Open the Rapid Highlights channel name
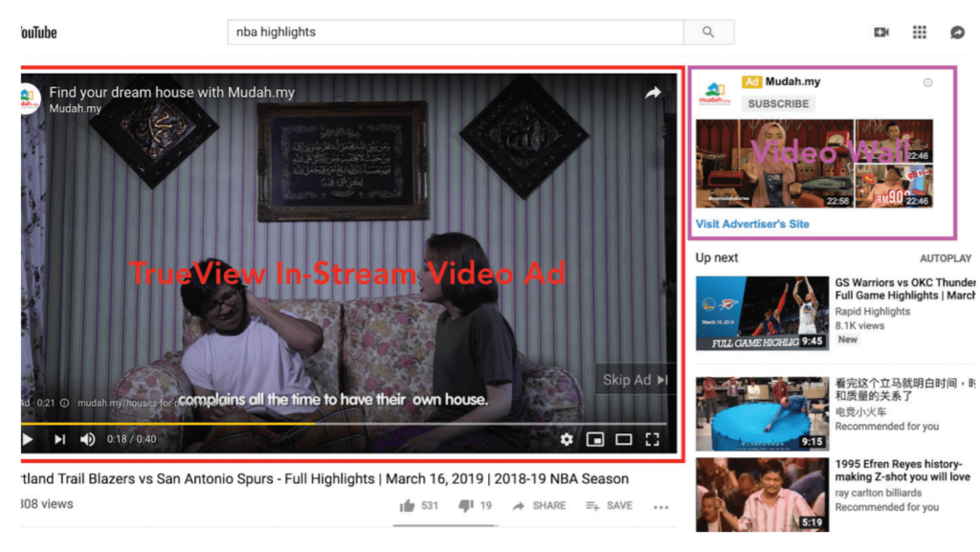 tap(873, 311)
